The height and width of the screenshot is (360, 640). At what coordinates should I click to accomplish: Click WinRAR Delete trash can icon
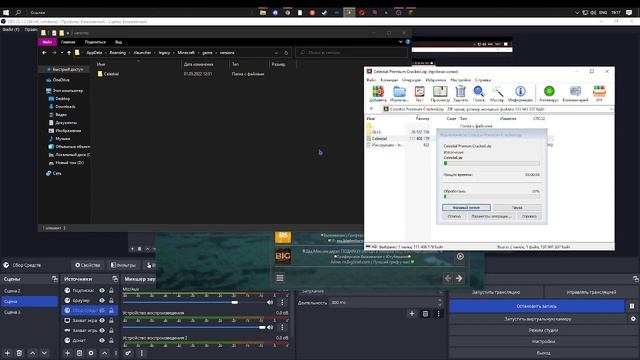pyautogui.click(x=460, y=94)
